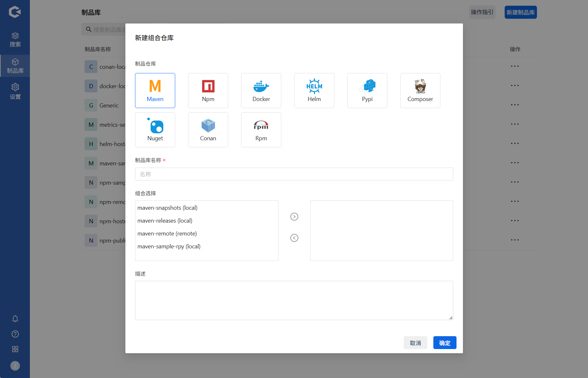This screenshot has height=378, width=588.
Task: Open notifications bell in sidebar
Action: (x=15, y=318)
